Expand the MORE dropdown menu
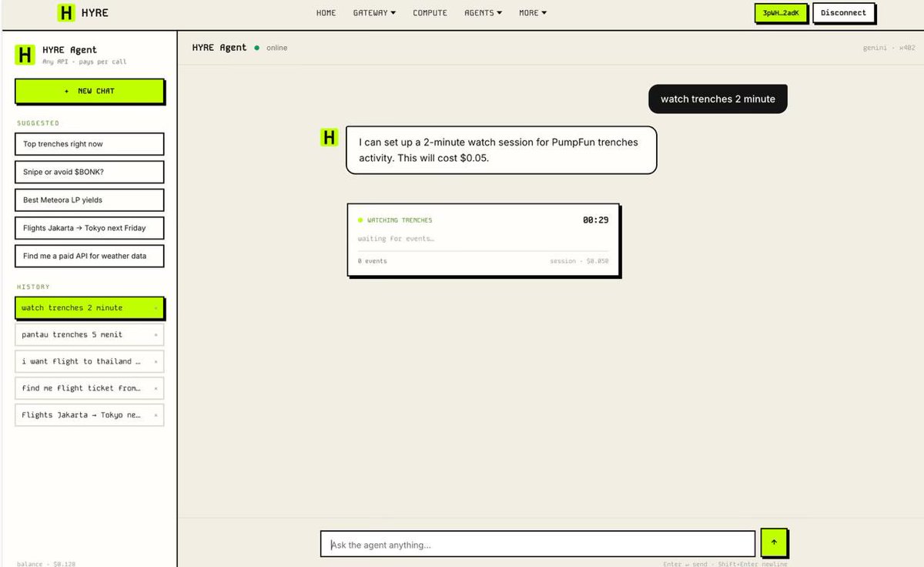This screenshot has width=924, height=567. click(x=533, y=13)
